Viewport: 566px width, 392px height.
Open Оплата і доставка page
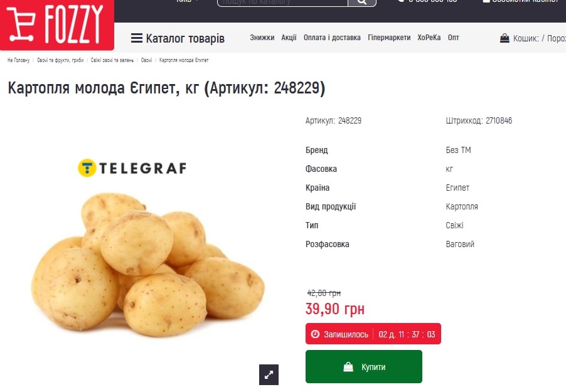point(332,38)
